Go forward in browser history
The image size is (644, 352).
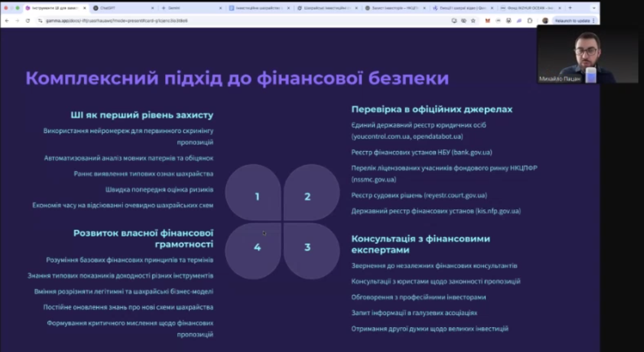coord(17,21)
